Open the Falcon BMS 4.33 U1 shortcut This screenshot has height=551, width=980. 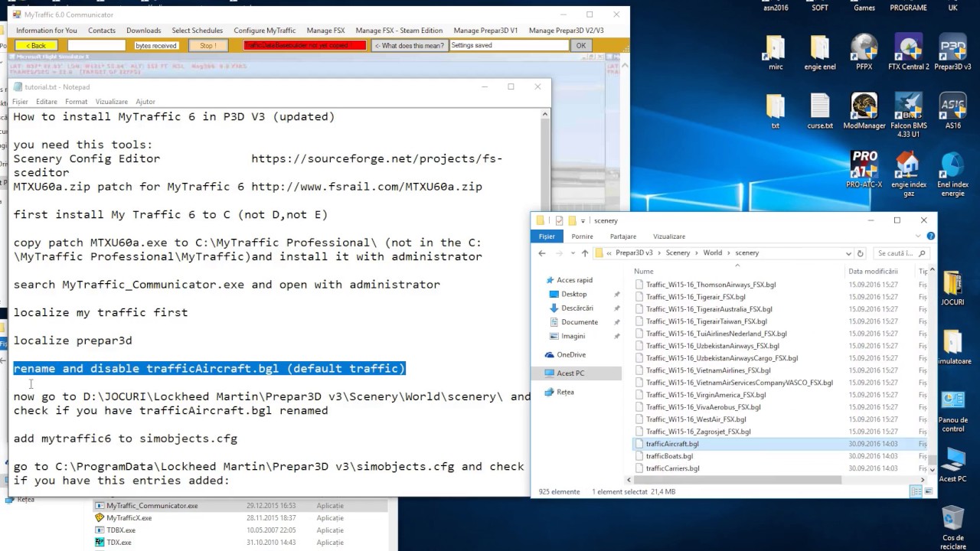point(908,108)
